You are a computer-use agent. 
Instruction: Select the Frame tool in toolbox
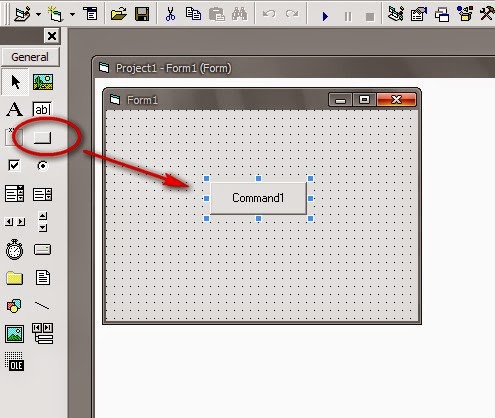coord(14,137)
